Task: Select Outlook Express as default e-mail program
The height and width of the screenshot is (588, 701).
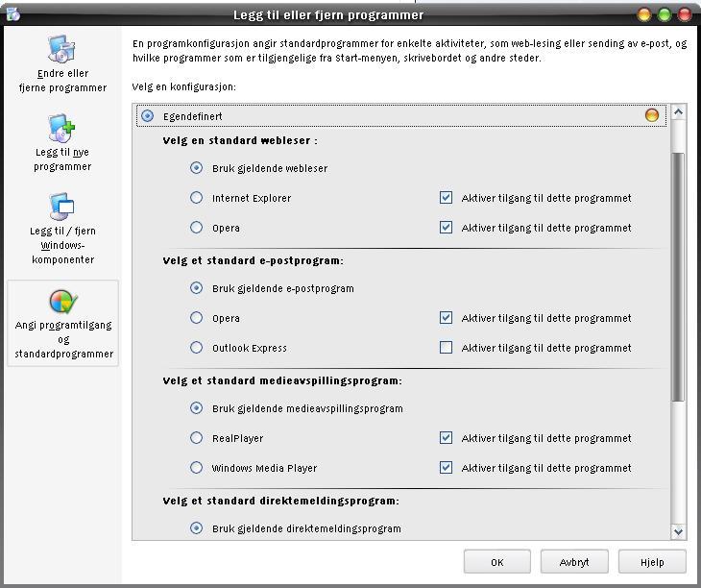Action: [x=197, y=348]
